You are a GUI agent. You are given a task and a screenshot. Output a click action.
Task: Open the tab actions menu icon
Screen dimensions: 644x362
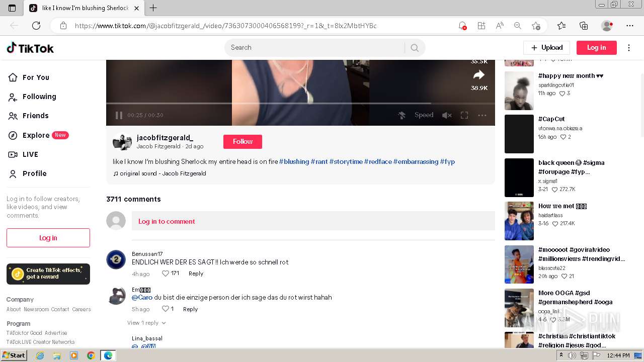click(x=12, y=8)
